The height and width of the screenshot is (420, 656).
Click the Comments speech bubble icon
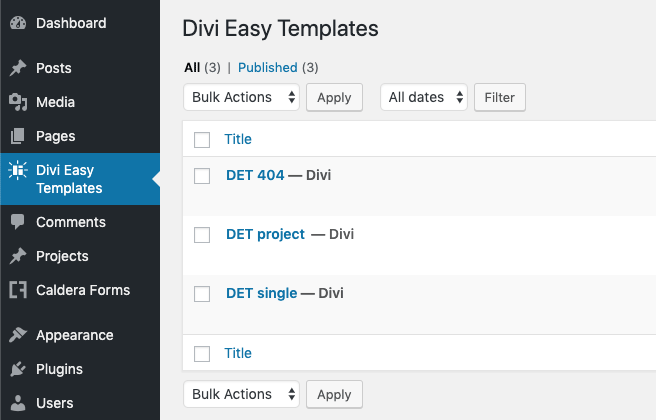pos(17,222)
